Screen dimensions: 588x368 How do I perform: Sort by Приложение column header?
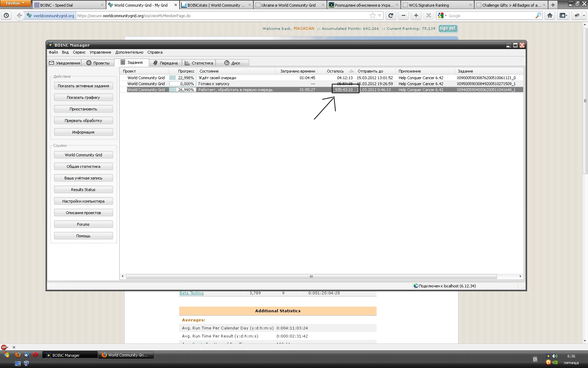point(425,71)
